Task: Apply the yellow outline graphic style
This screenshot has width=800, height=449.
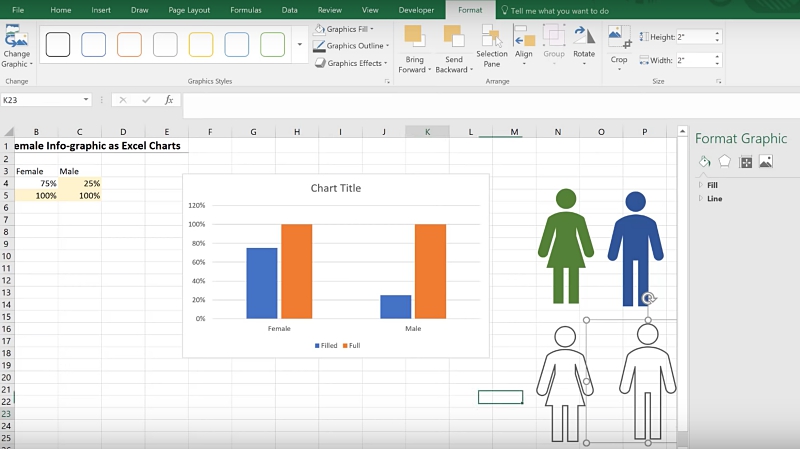Action: click(x=201, y=44)
